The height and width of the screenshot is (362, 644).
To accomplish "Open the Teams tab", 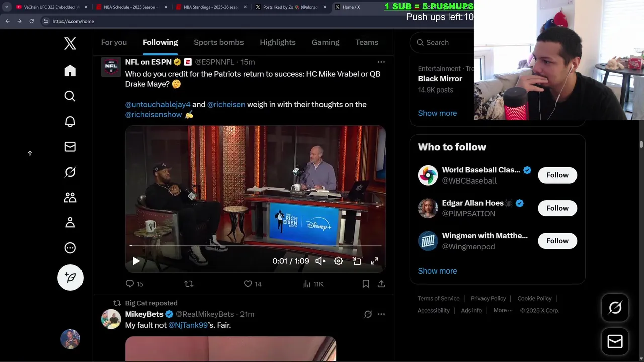I will [x=367, y=42].
